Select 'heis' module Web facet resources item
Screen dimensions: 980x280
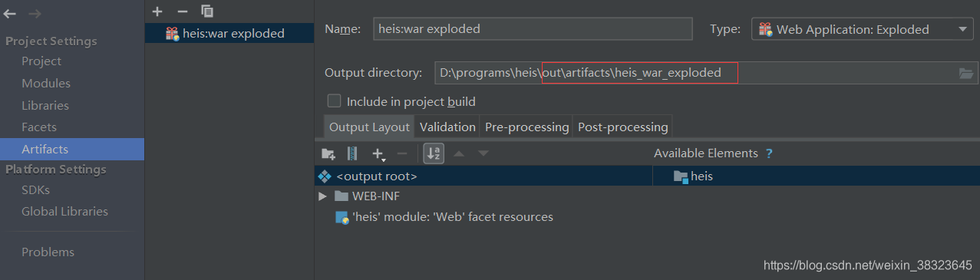coord(452,217)
